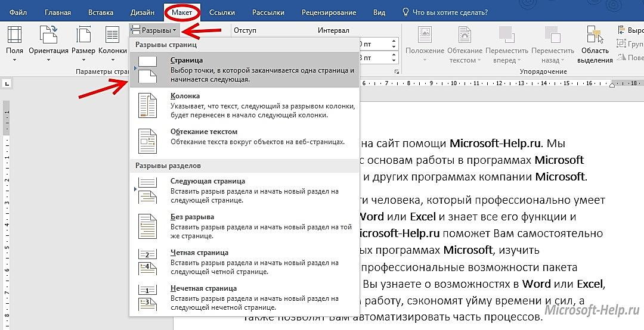Insert a Следующая страница section break

(x=245, y=191)
